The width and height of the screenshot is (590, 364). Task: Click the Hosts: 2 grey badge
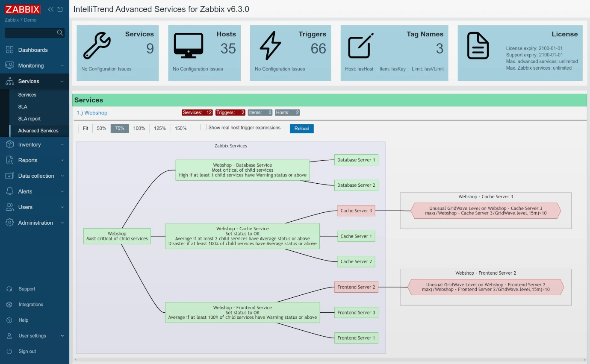coord(287,113)
